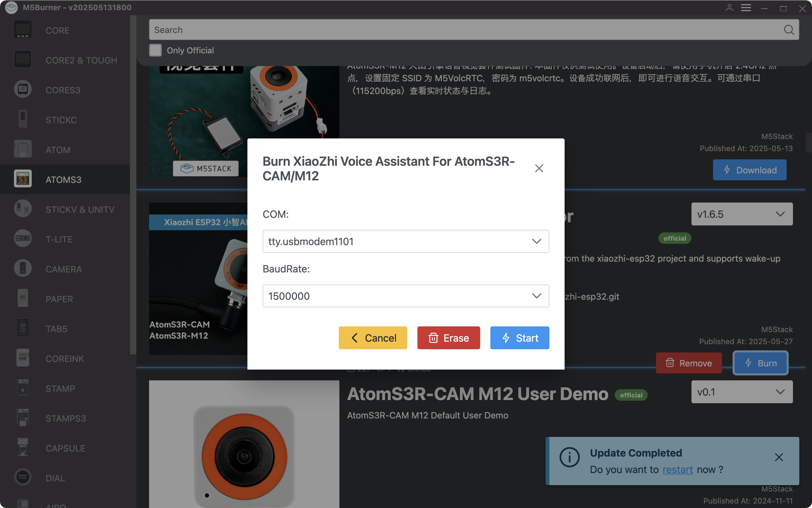812x508 pixels.
Task: Click the ATOM device icon
Action: click(x=23, y=150)
